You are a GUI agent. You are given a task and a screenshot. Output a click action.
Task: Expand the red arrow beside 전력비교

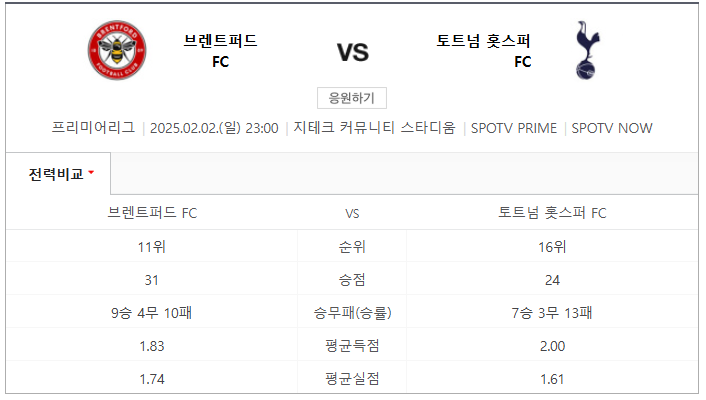pyautogui.click(x=91, y=172)
